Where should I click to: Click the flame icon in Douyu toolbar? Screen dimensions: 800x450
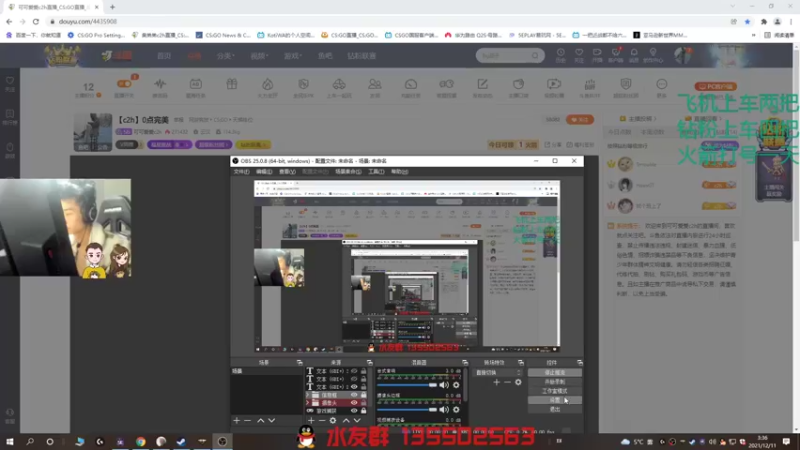point(267,85)
